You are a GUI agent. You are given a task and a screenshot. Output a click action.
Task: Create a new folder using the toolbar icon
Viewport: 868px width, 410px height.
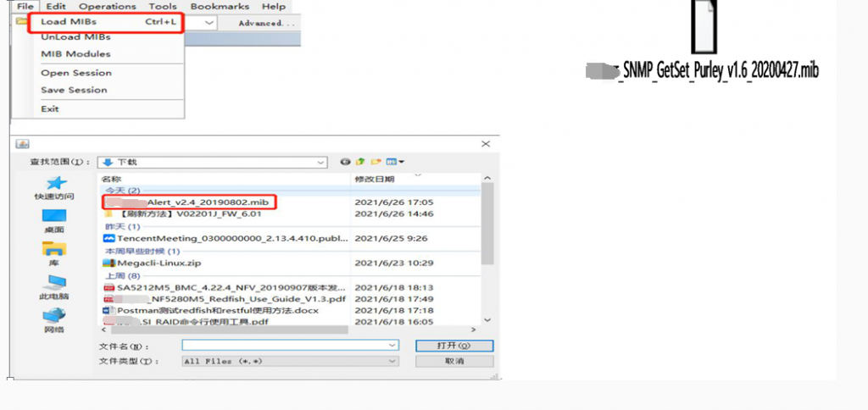(x=375, y=162)
